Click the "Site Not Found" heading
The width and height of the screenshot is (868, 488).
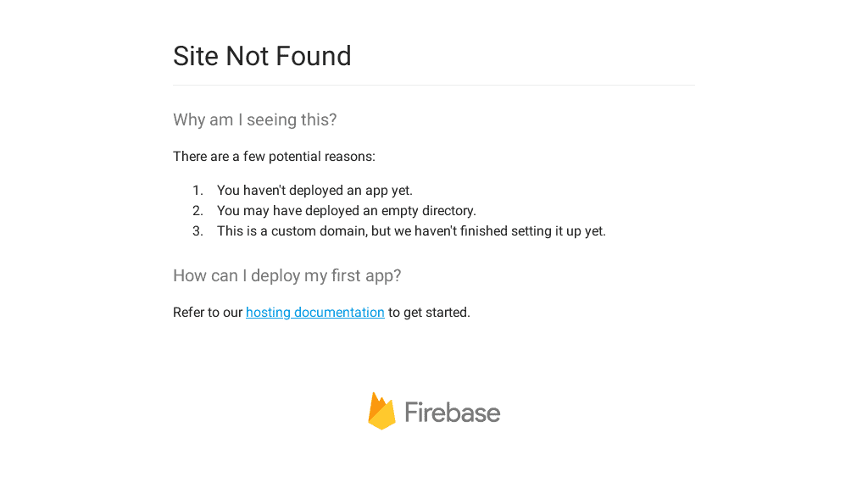point(262,56)
